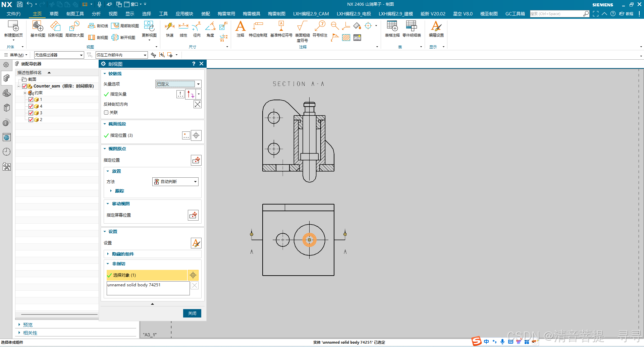Click the 非剖切 select object target icon
The height and width of the screenshot is (347, 644).
[193, 275]
